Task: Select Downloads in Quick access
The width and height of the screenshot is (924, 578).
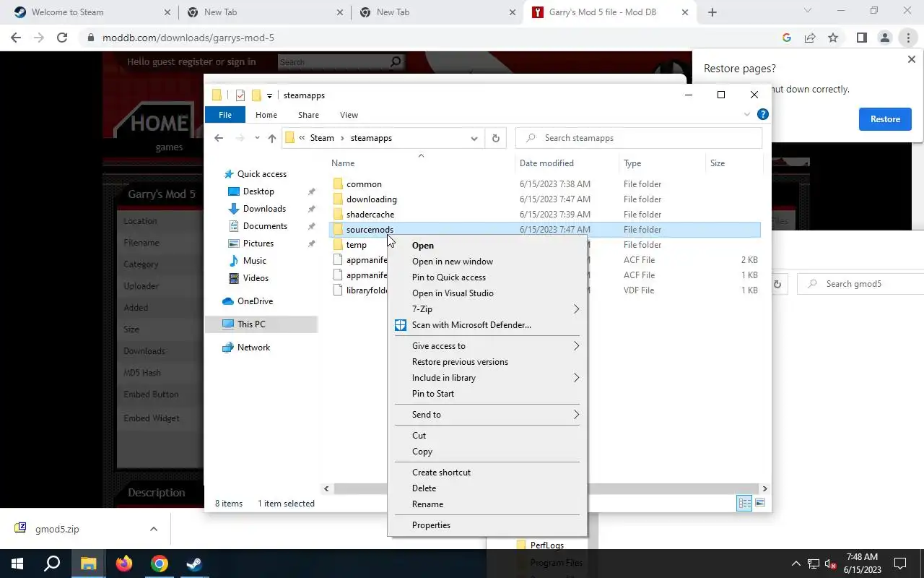Action: pos(264,209)
